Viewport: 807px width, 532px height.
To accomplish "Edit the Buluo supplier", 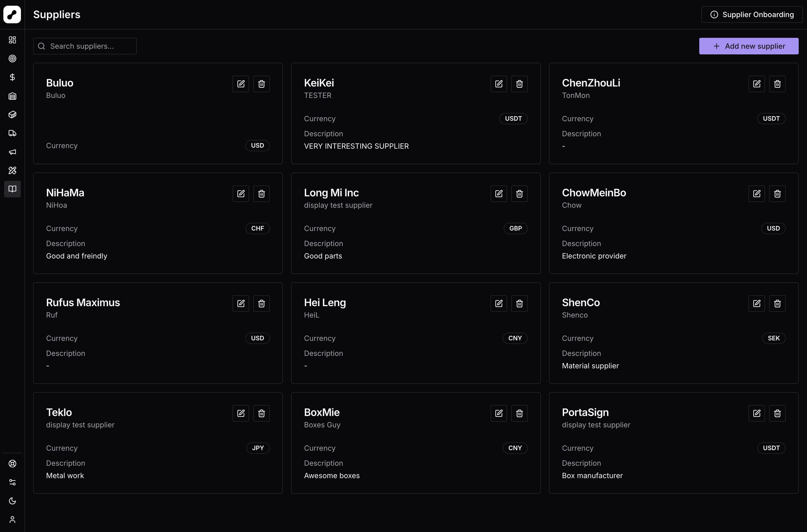I will pyautogui.click(x=241, y=84).
